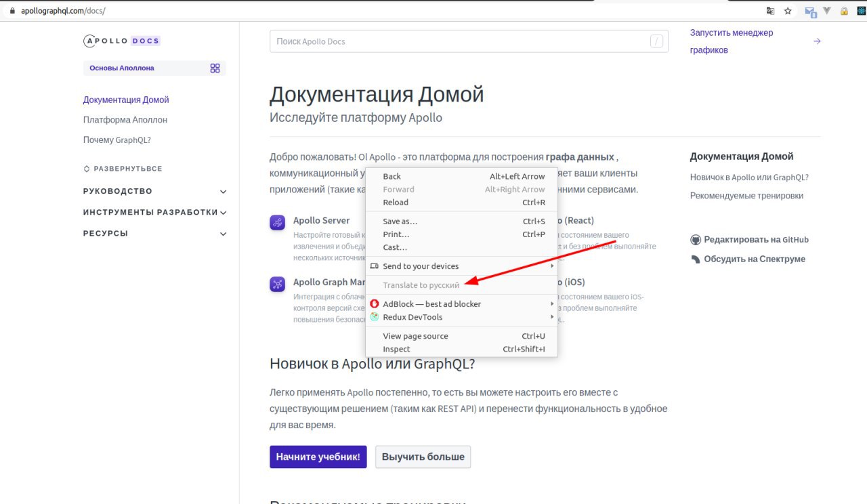Open Документация Домой in left sidebar
The width and height of the screenshot is (867, 504).
tap(126, 100)
